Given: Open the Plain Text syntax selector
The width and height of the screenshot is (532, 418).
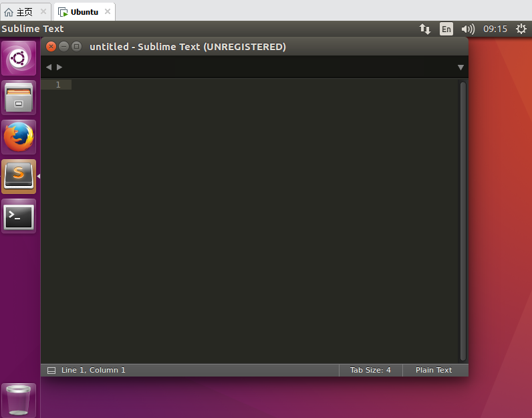Looking at the screenshot, I should click(x=434, y=370).
